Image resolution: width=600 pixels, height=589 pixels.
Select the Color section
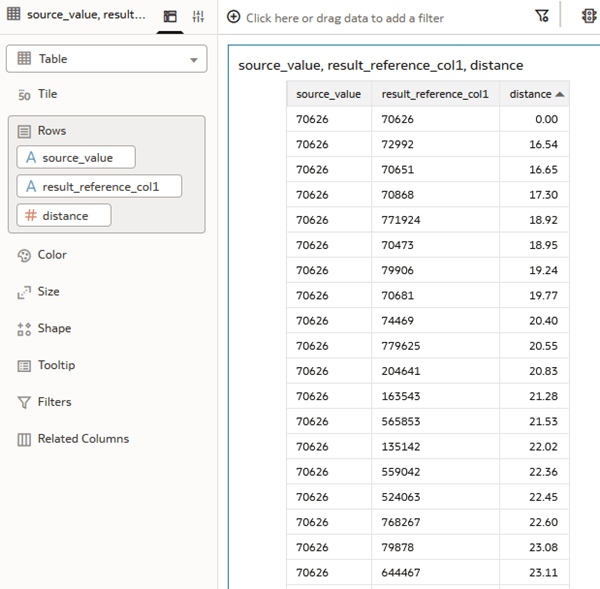(52, 255)
